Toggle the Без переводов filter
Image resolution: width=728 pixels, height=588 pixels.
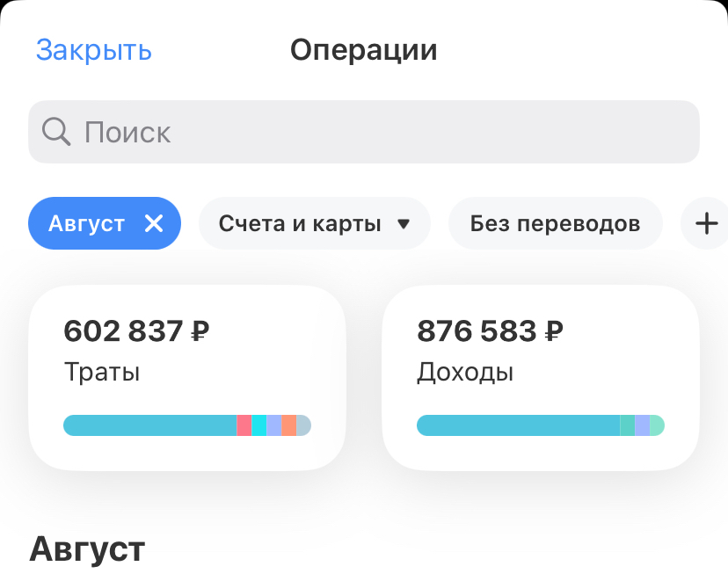click(555, 223)
